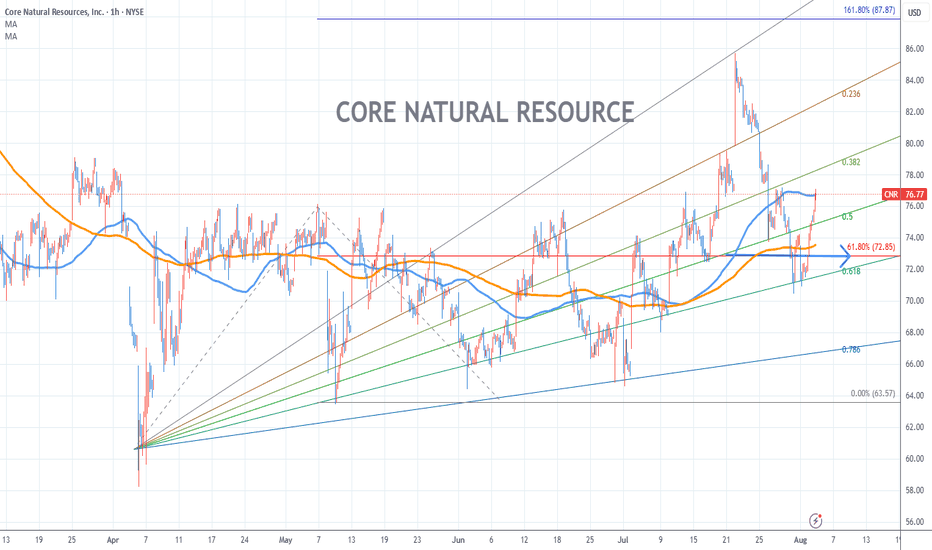Click the 68.00 price axis value
This screenshot has height=550, width=932.
tap(914, 332)
